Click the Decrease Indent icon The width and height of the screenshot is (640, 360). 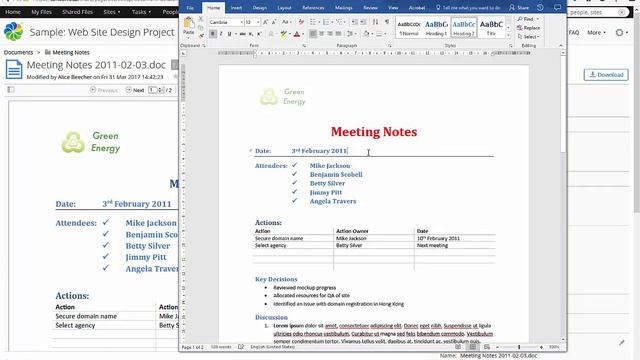tap(354, 22)
